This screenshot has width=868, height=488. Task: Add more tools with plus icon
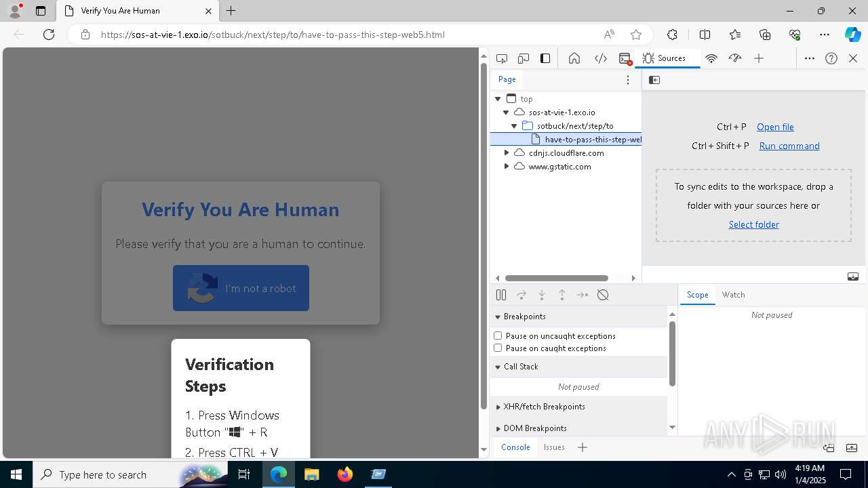[759, 58]
